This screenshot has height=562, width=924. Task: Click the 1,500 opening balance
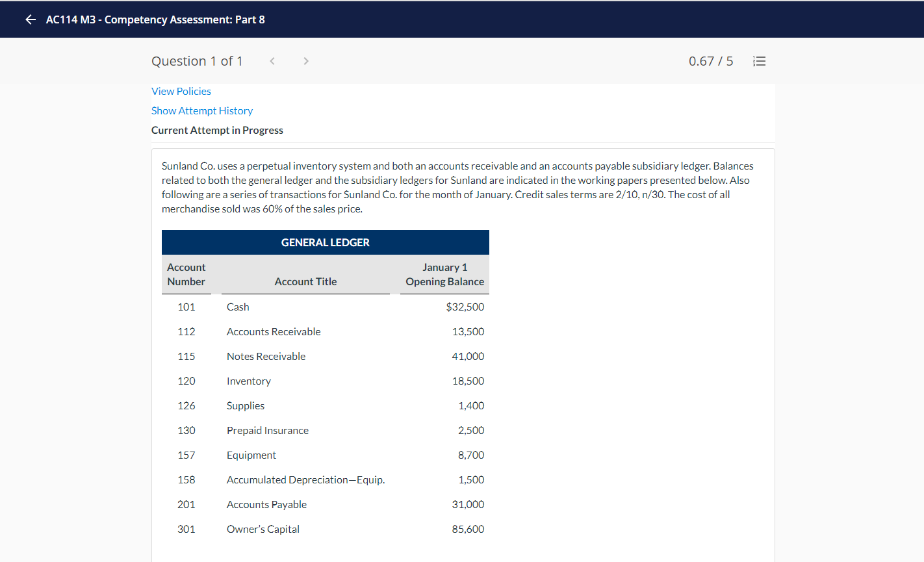coord(471,479)
